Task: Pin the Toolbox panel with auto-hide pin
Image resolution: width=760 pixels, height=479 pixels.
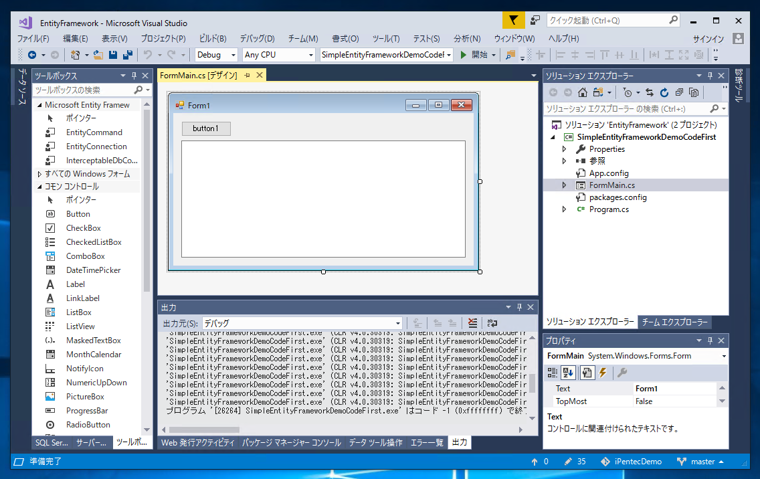Action: 134,76
